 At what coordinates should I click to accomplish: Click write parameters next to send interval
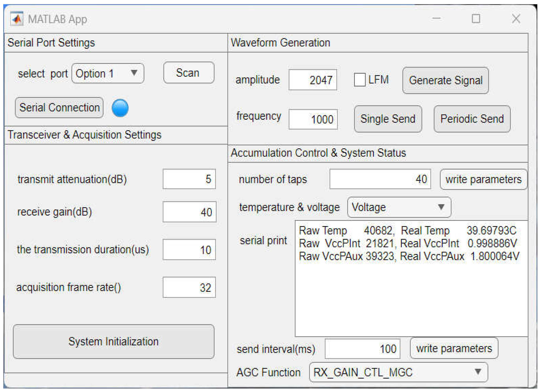pos(454,348)
